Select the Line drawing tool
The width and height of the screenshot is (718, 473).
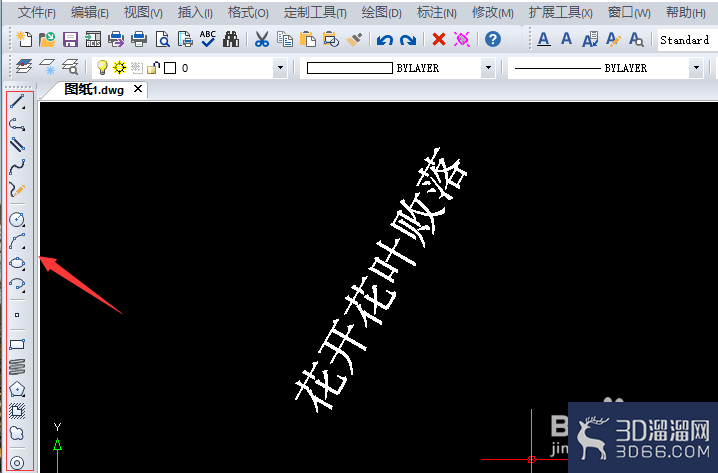pos(17,102)
